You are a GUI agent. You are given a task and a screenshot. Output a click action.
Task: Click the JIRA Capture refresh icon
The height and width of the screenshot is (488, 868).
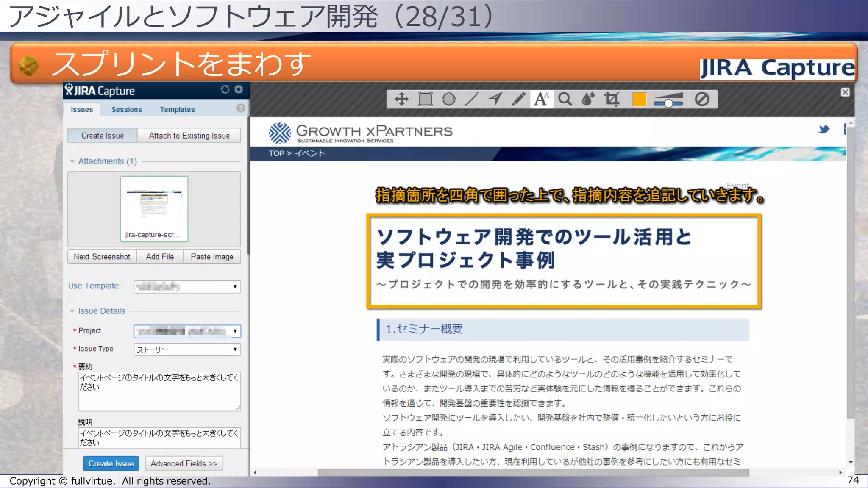tap(225, 89)
